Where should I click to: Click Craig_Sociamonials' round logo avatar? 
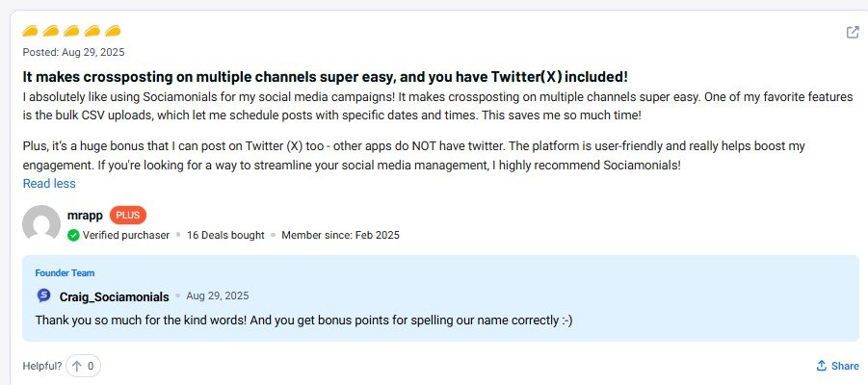click(43, 295)
